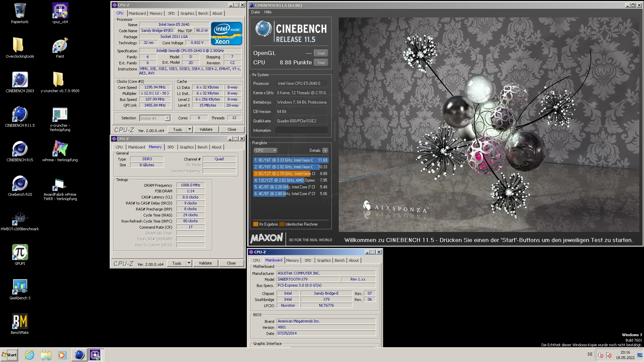The height and width of the screenshot is (362, 644).
Task: Open the Socket #1 selection dropdown
Action: [x=167, y=118]
